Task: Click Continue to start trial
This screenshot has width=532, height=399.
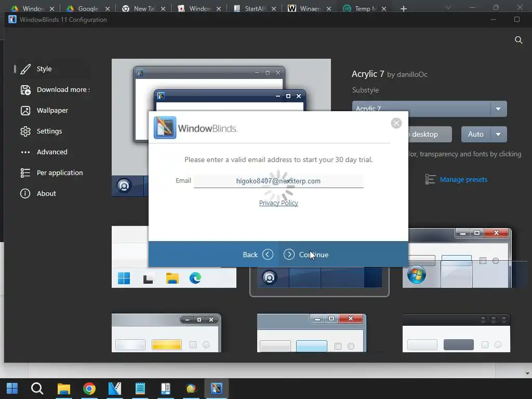Action: (x=306, y=255)
